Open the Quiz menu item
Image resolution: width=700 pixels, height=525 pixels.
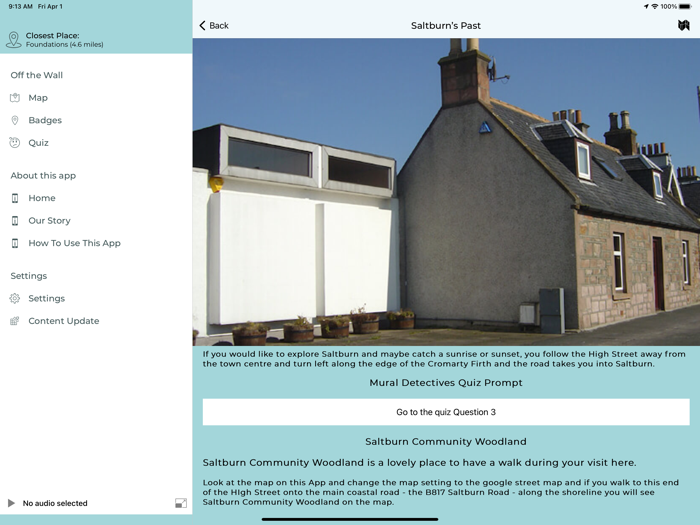click(38, 143)
